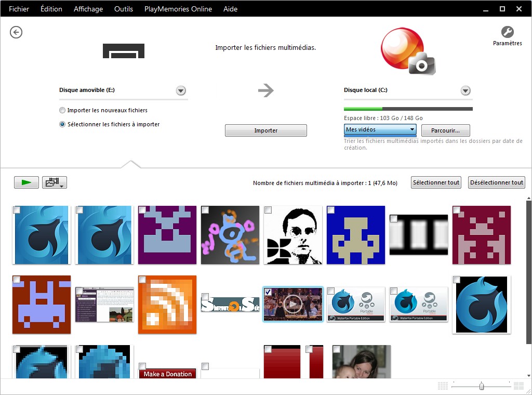The width and height of the screenshot is (532, 395).
Task: Check the black-and-white face portrait checkbox
Action: click(x=268, y=210)
